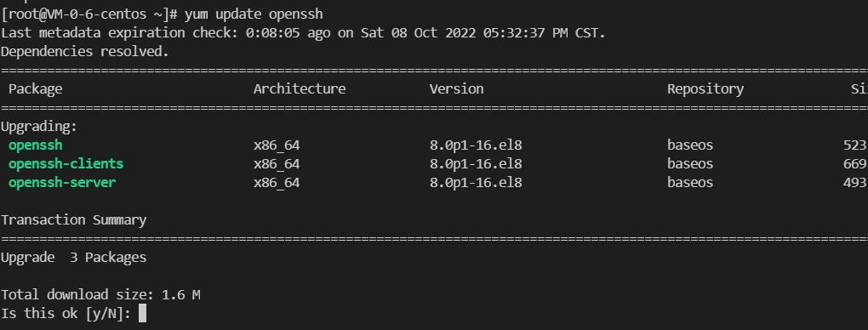Click the Upgrading: section label

[39, 126]
